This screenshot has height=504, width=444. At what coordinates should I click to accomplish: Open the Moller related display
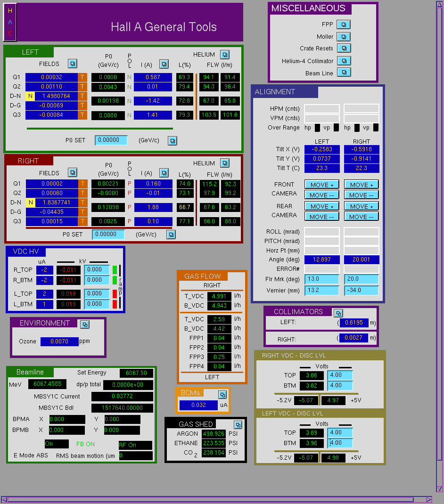(344, 37)
